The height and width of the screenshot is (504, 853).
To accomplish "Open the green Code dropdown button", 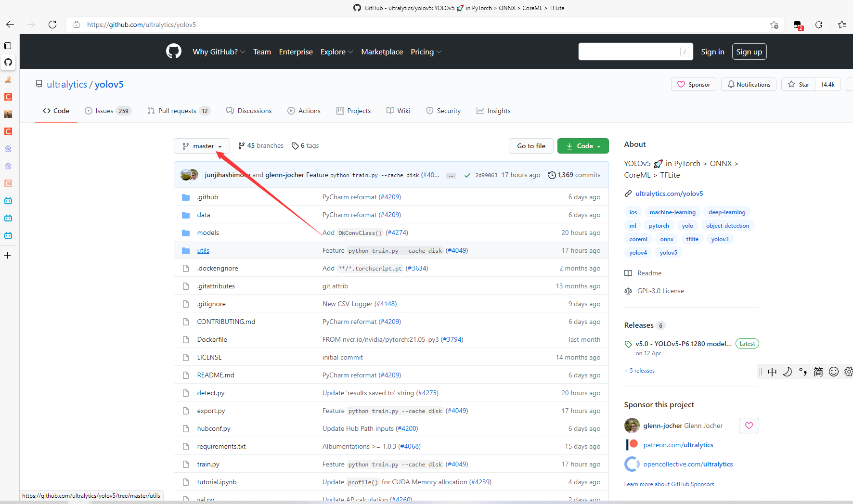I will click(x=583, y=146).
